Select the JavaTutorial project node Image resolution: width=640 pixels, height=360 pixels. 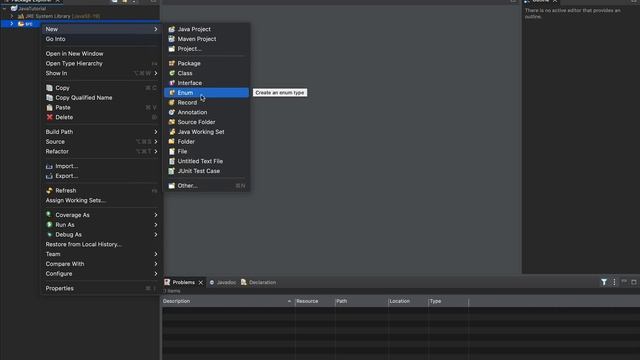click(x=28, y=8)
